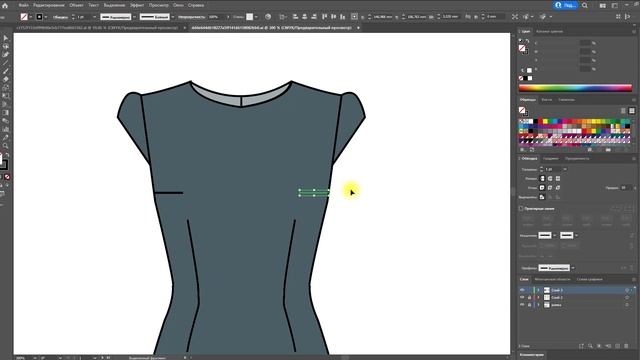Screen dimensions: 640x360
Task: Click the Delete Selection trash icon in Layers
Action: (x=627, y=346)
